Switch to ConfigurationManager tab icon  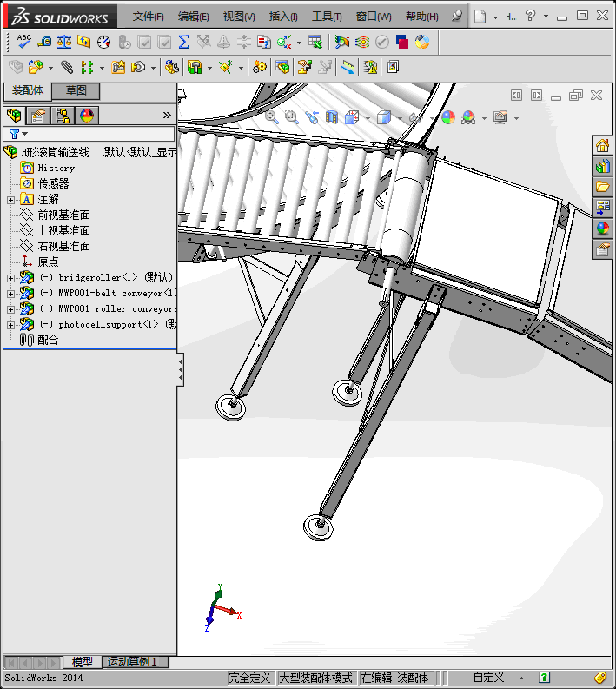point(63,116)
